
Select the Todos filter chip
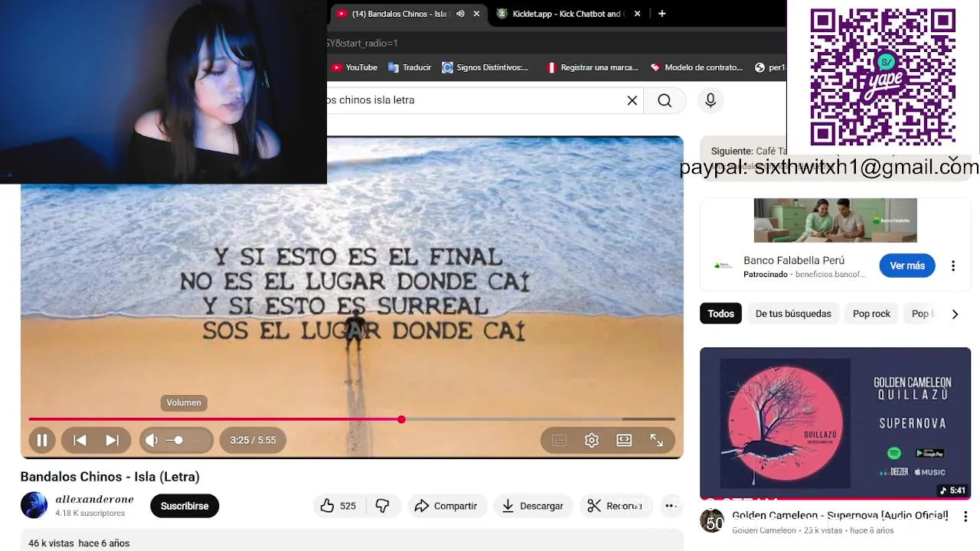[720, 314]
